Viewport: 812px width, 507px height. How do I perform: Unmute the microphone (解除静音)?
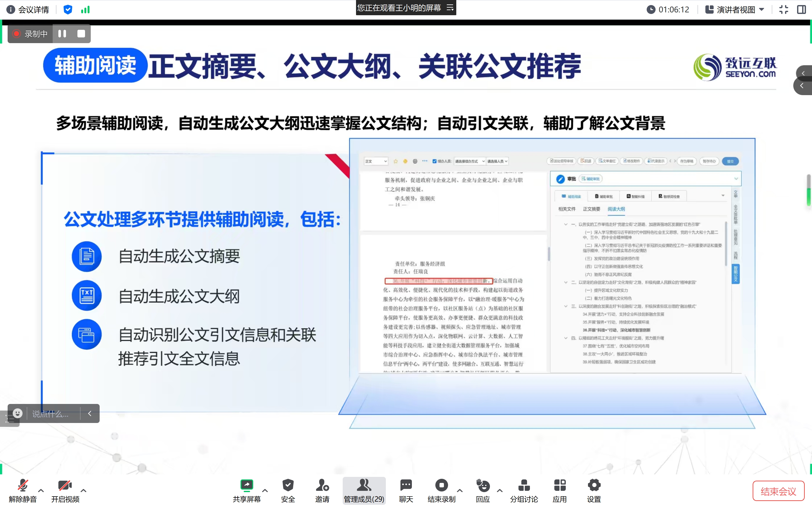coord(23,485)
